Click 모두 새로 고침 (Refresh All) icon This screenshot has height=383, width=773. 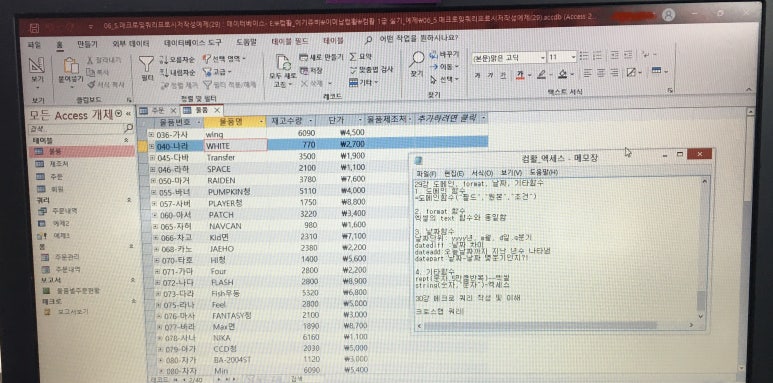tap(283, 63)
